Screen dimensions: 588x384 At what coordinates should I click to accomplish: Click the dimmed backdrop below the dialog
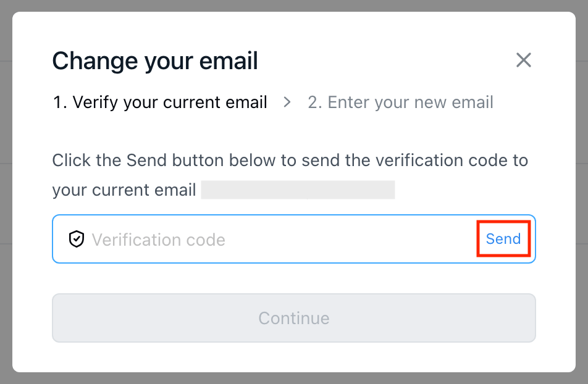(x=294, y=378)
